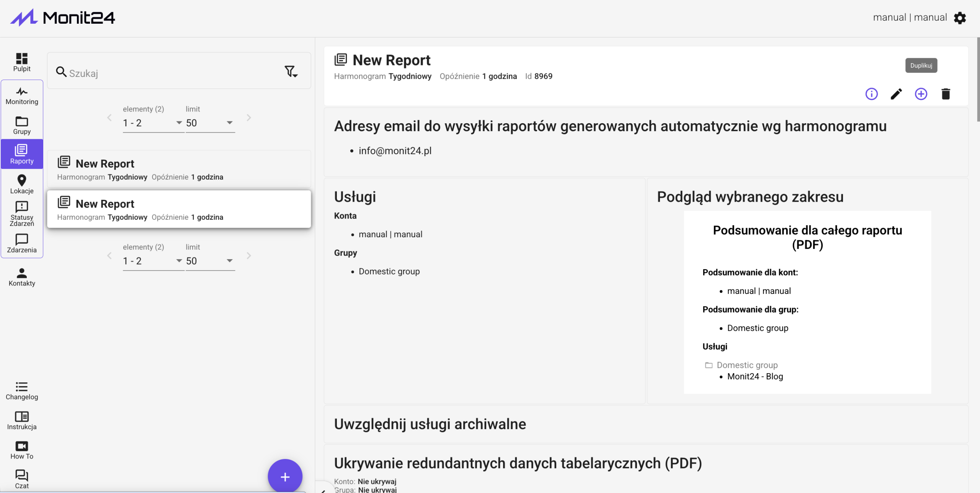Open the filter options funnel
Screen dimensions: 980x493
click(291, 71)
